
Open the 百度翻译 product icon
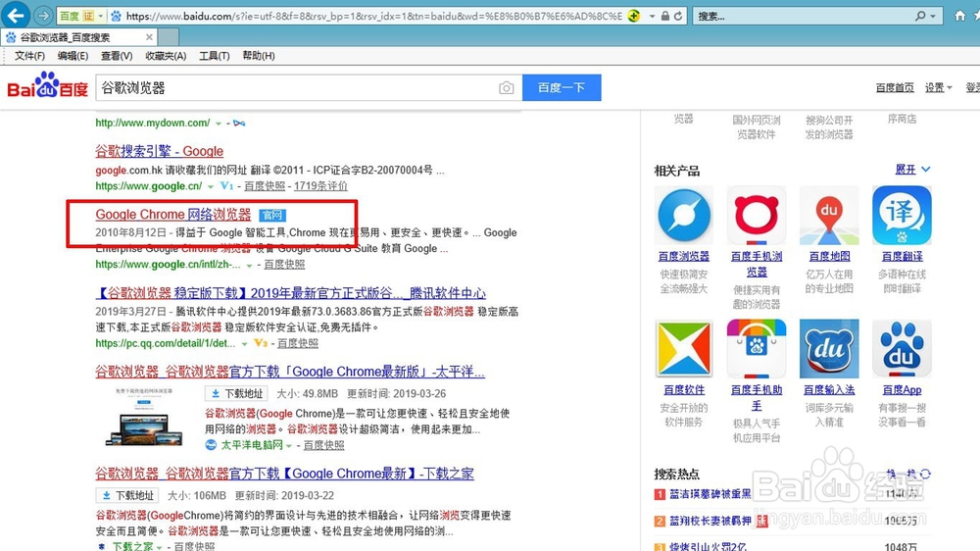tap(902, 215)
